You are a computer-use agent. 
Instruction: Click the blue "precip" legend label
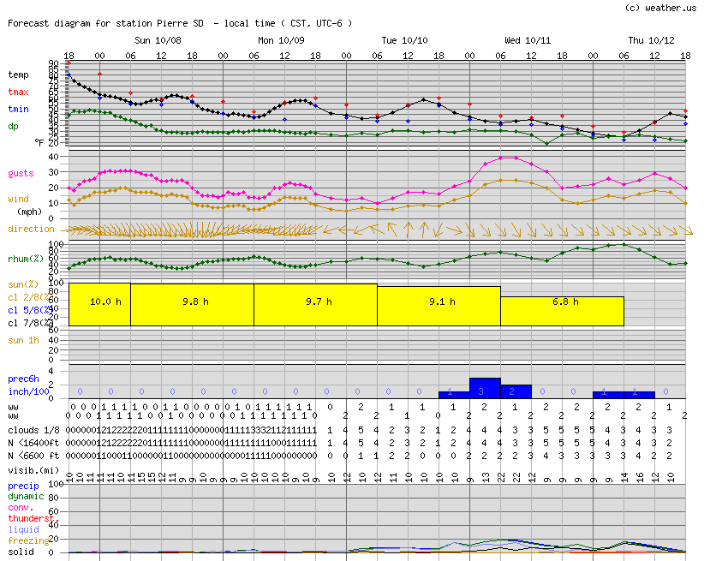pyautogui.click(x=23, y=486)
